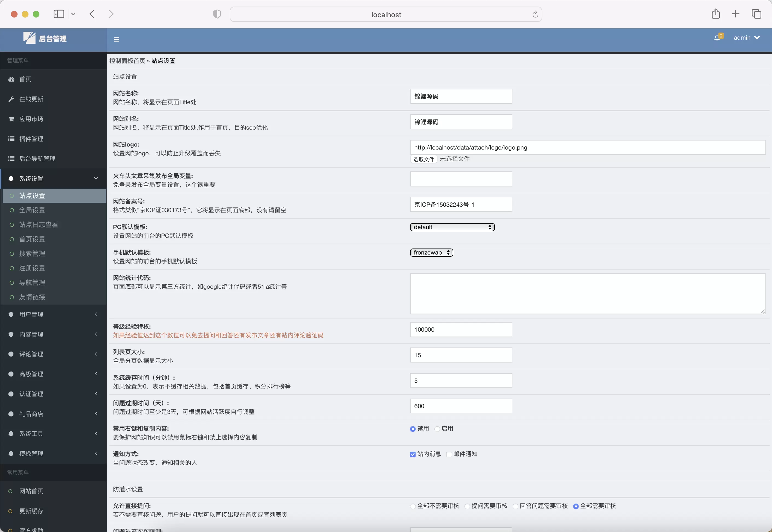Click the 网站备案号 input field
This screenshot has height=532, width=772.
[461, 204]
